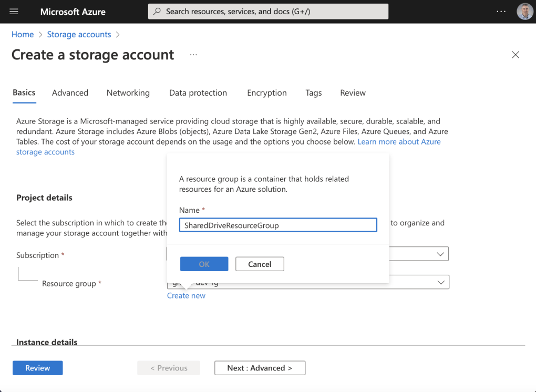Viewport: 536px width, 392px height.
Task: Expand the Subscription dropdown
Action: pyautogui.click(x=440, y=254)
